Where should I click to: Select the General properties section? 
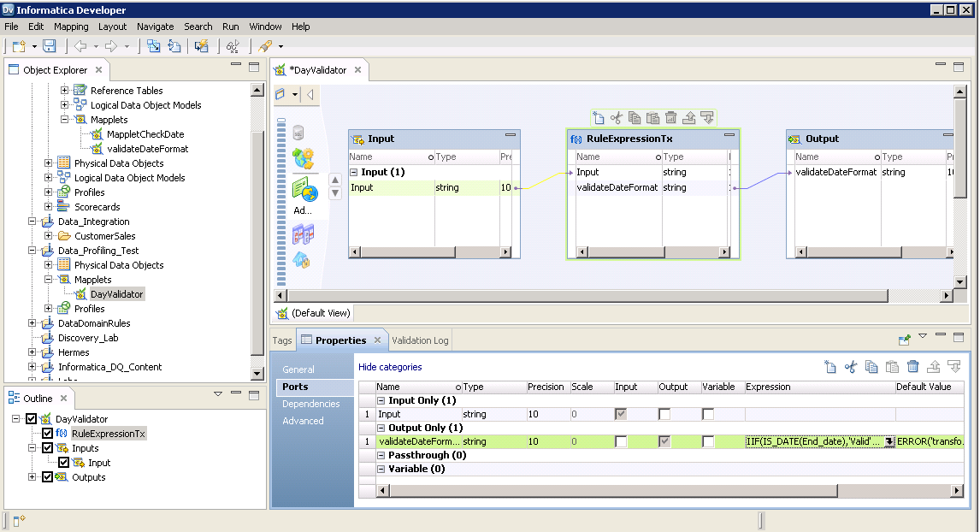(x=298, y=369)
